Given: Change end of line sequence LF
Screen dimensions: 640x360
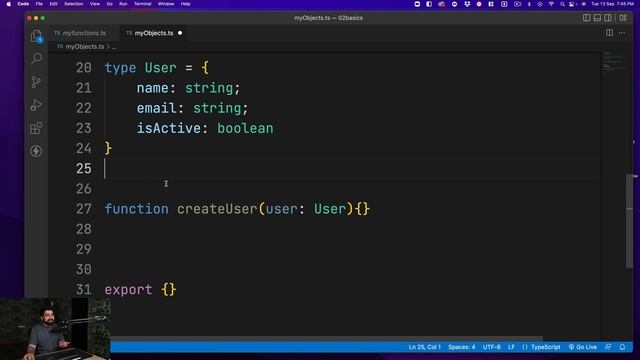Looking at the screenshot, I should (511, 347).
